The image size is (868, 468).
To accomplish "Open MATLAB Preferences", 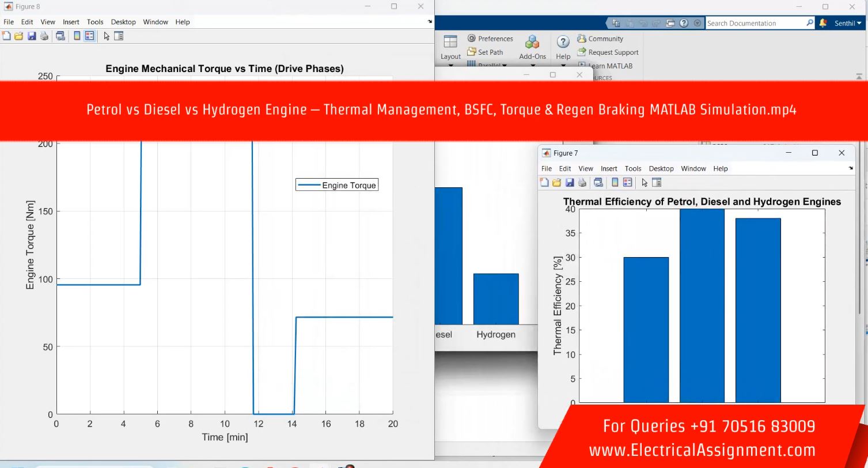I will tap(490, 39).
